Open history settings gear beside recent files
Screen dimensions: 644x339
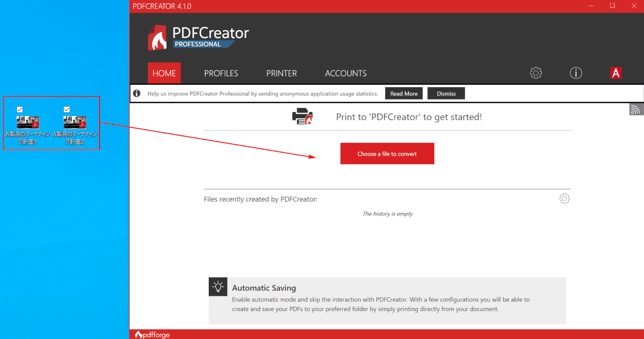pyautogui.click(x=564, y=199)
